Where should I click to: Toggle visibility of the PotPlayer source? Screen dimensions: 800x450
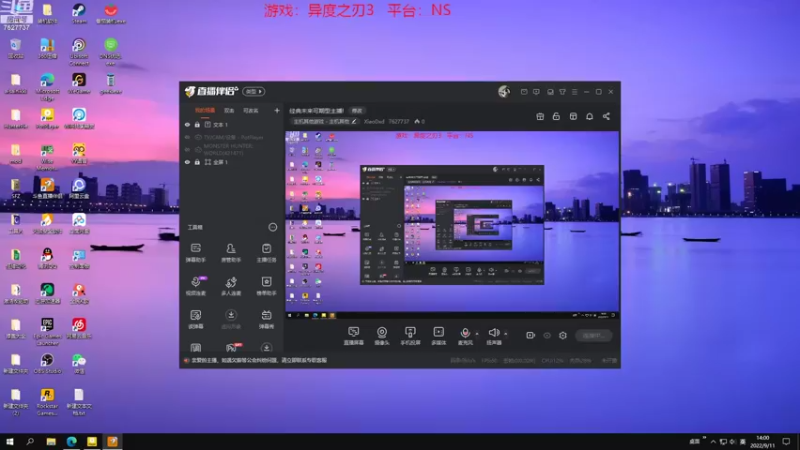[x=187, y=137]
